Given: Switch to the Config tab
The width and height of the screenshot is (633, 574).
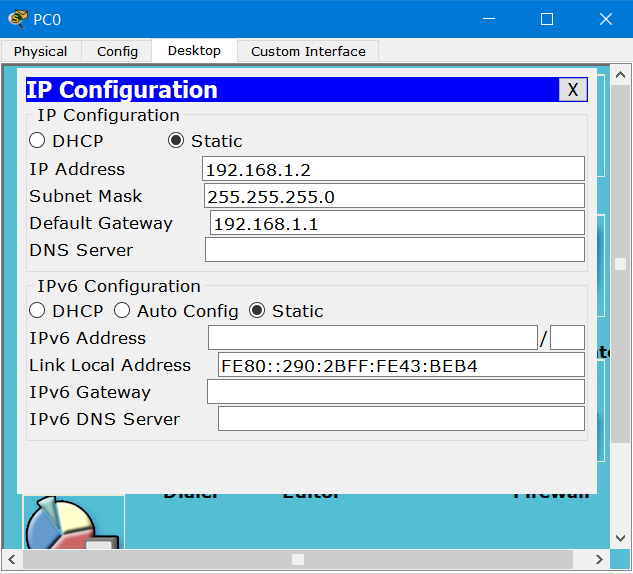Looking at the screenshot, I should pos(117,51).
